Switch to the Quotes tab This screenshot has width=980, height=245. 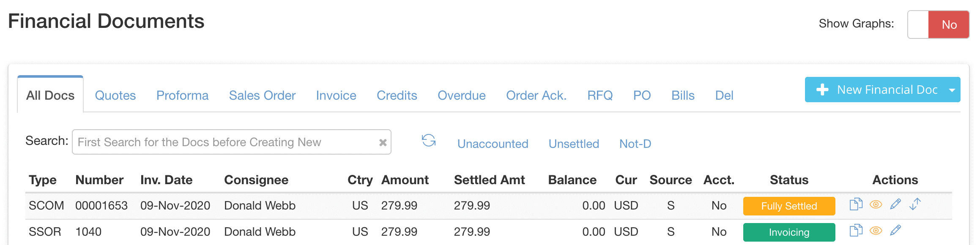(115, 95)
